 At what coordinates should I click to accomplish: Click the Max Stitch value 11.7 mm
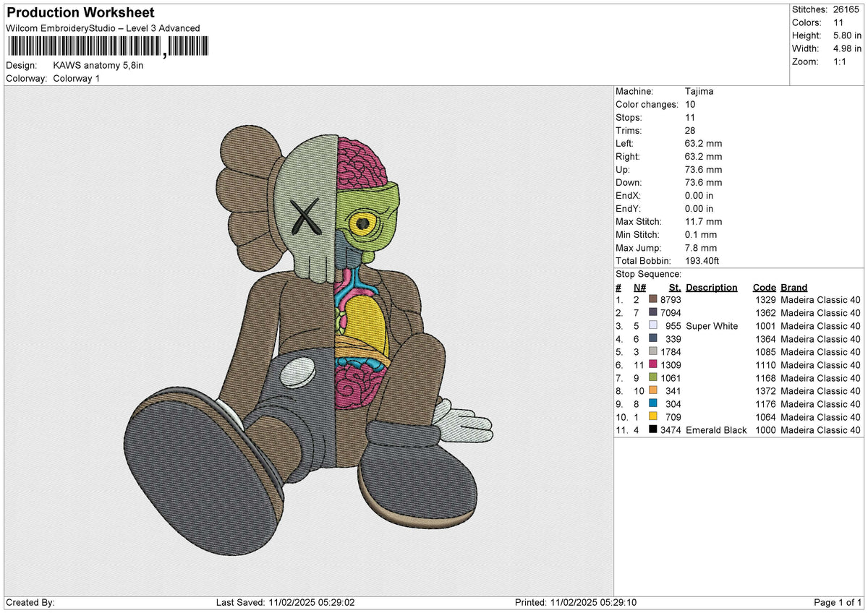pyautogui.click(x=703, y=221)
